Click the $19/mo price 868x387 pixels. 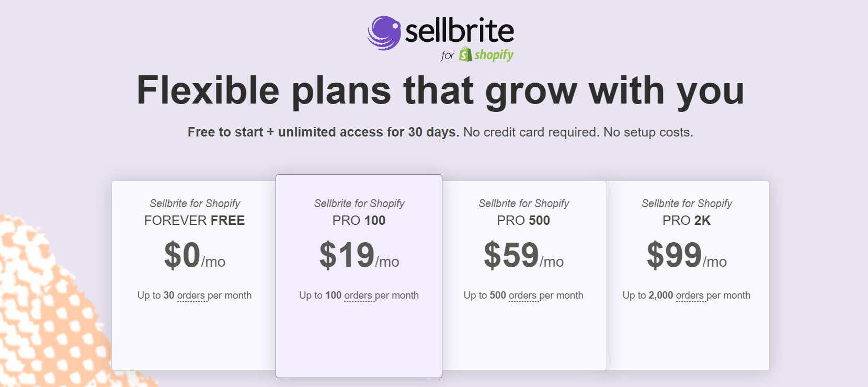359,255
